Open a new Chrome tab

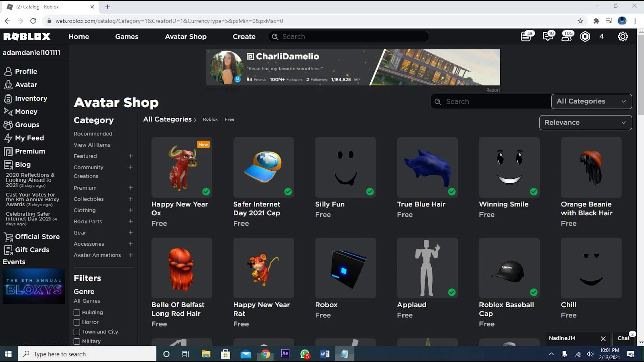pyautogui.click(x=107, y=7)
